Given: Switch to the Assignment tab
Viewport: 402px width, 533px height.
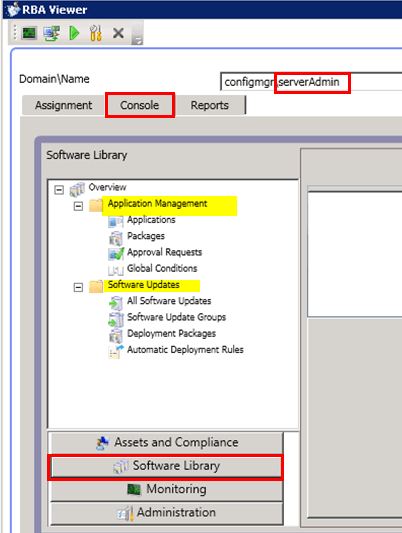Looking at the screenshot, I should pos(63,105).
